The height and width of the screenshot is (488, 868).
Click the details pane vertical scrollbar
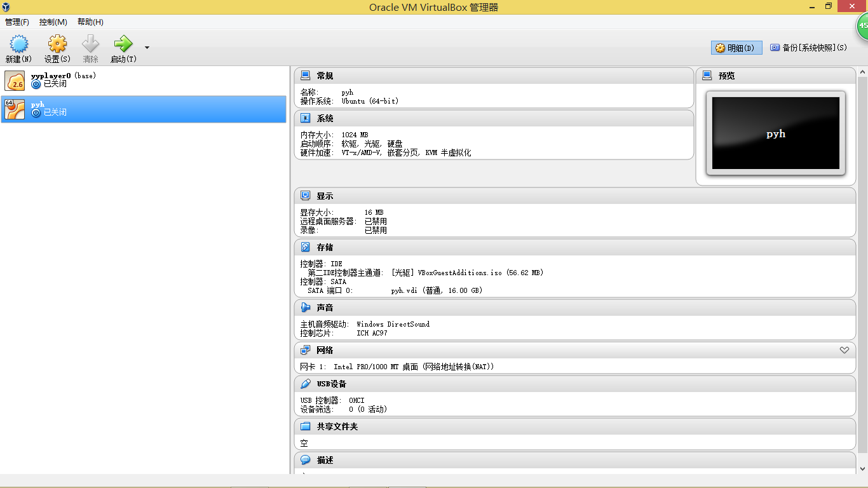(x=862, y=264)
